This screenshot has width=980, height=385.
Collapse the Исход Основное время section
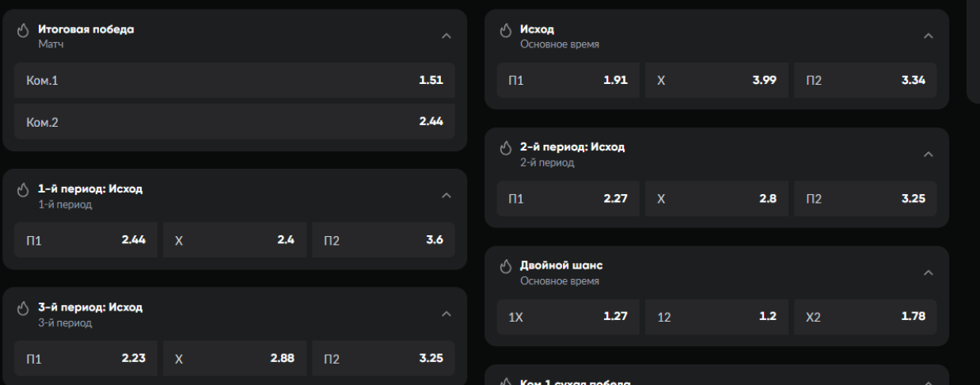(x=929, y=36)
